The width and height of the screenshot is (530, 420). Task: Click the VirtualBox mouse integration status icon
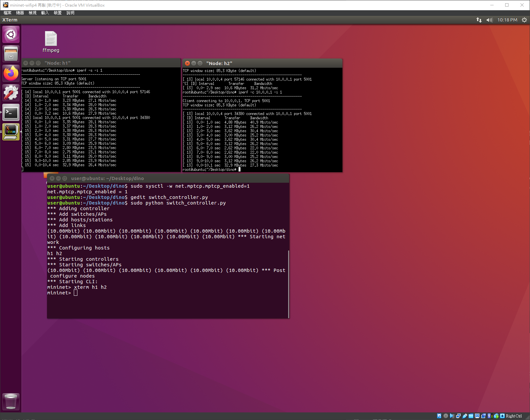click(x=496, y=416)
